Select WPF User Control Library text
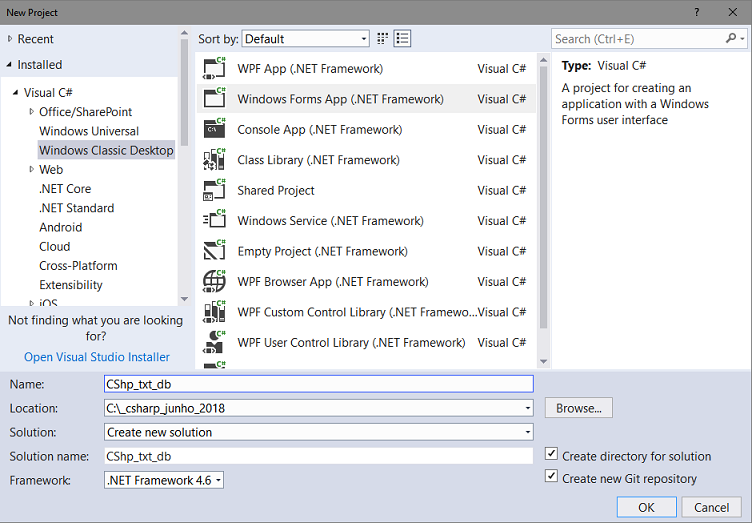 [351, 342]
